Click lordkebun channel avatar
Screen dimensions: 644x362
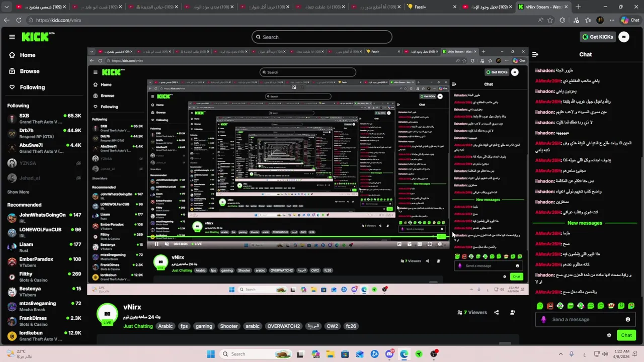[12, 336]
